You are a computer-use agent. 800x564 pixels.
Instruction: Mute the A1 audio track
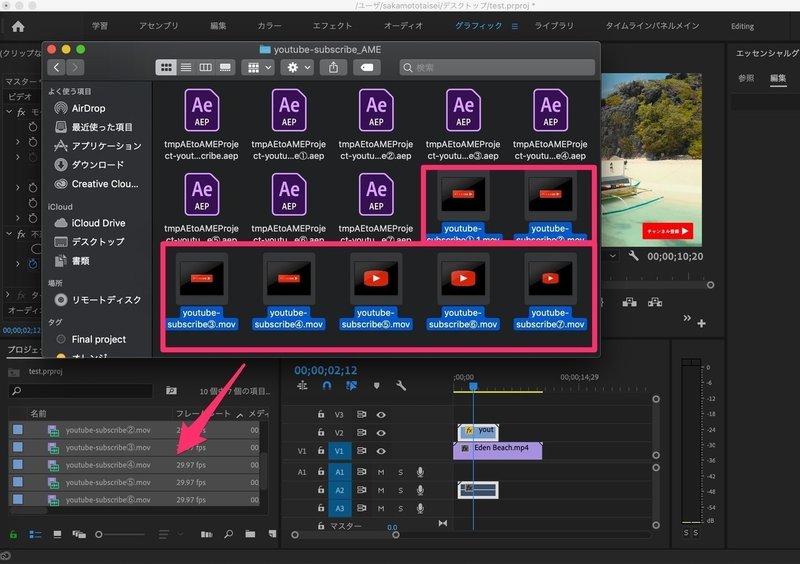(x=381, y=472)
